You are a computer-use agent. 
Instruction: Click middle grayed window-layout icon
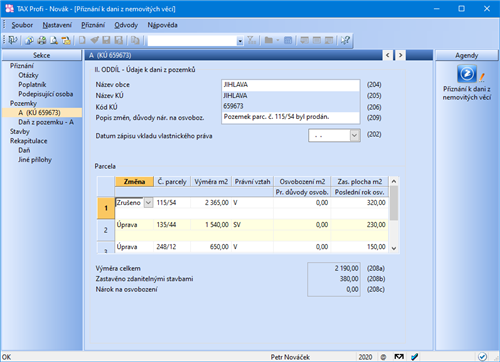317,40
